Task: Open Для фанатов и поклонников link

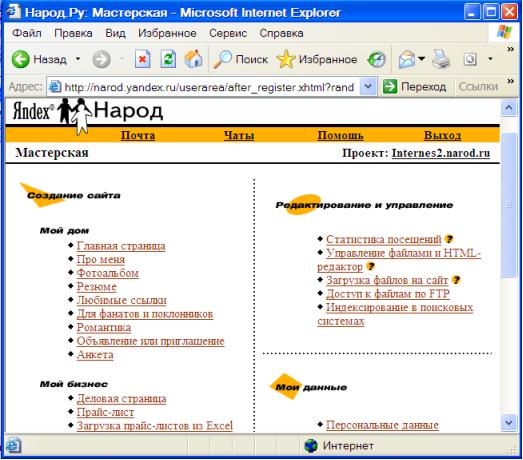Action: point(145,314)
